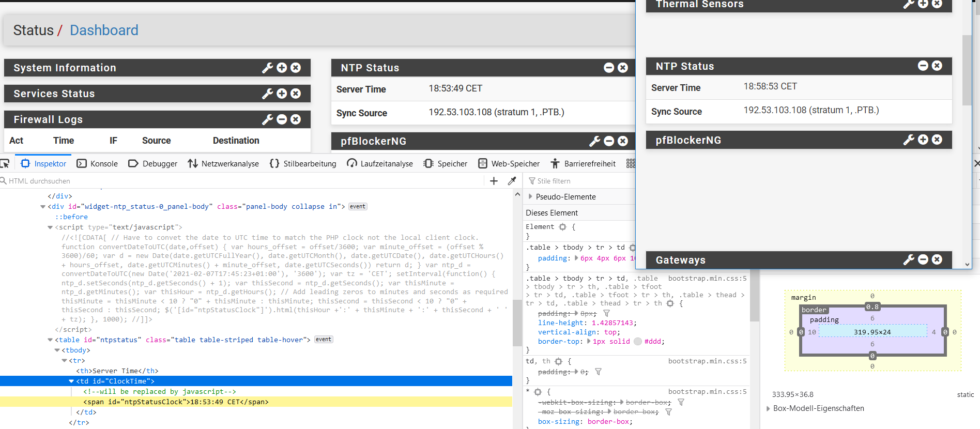This screenshot has height=429, width=980.
Task: Open pfBlockerNG settings wrench in left dashboard
Action: 594,141
